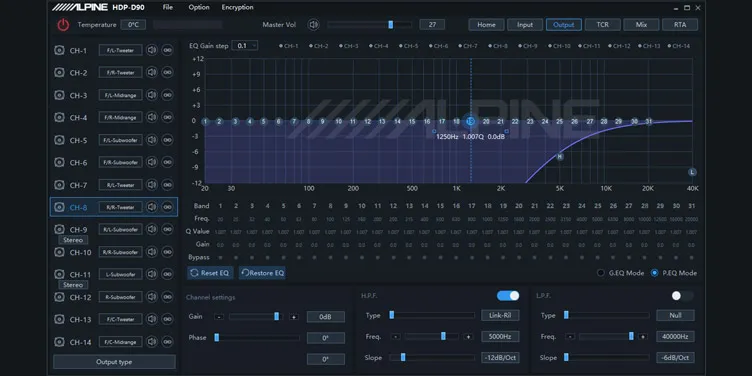
Task: Mute the CH-14 speaker icon
Action: (x=152, y=341)
